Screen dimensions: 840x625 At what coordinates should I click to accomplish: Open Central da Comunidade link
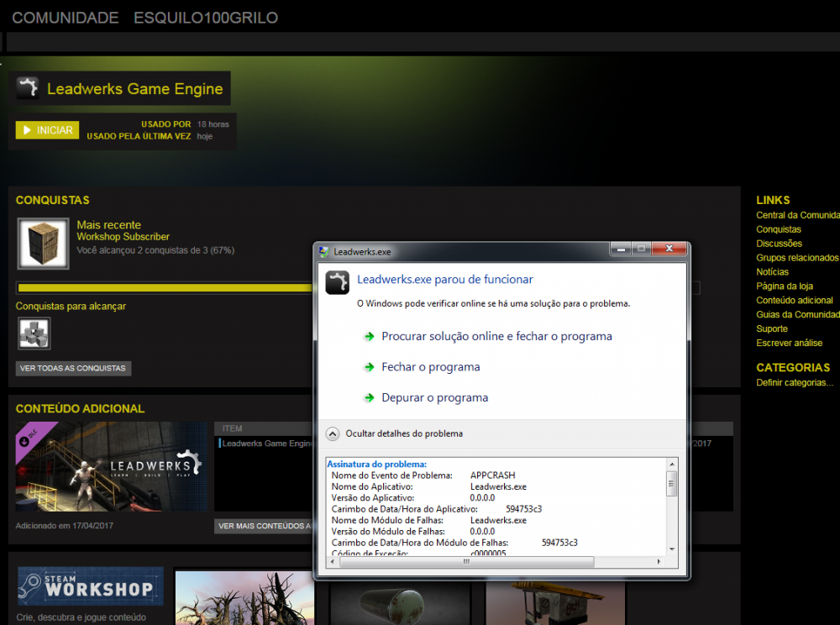point(798,215)
